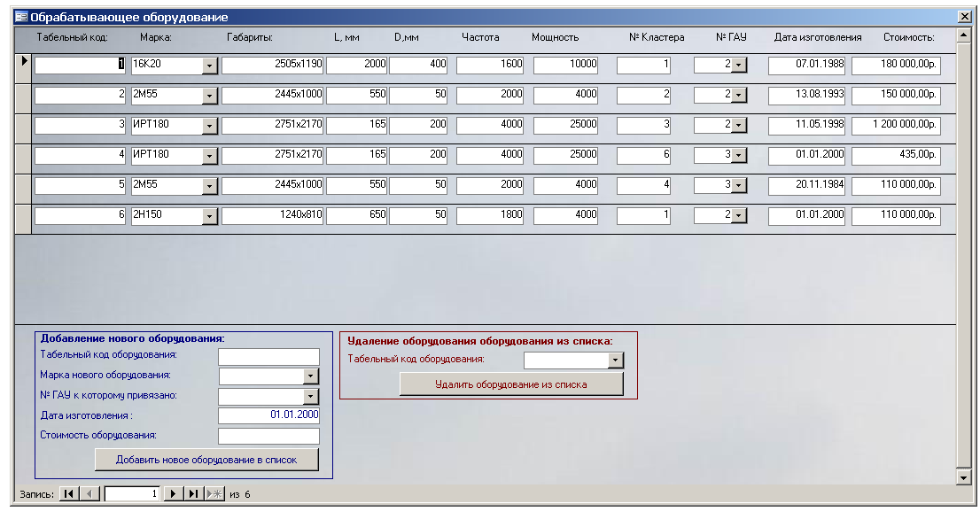
Task: Go to first record navigation button
Action: click(69, 494)
